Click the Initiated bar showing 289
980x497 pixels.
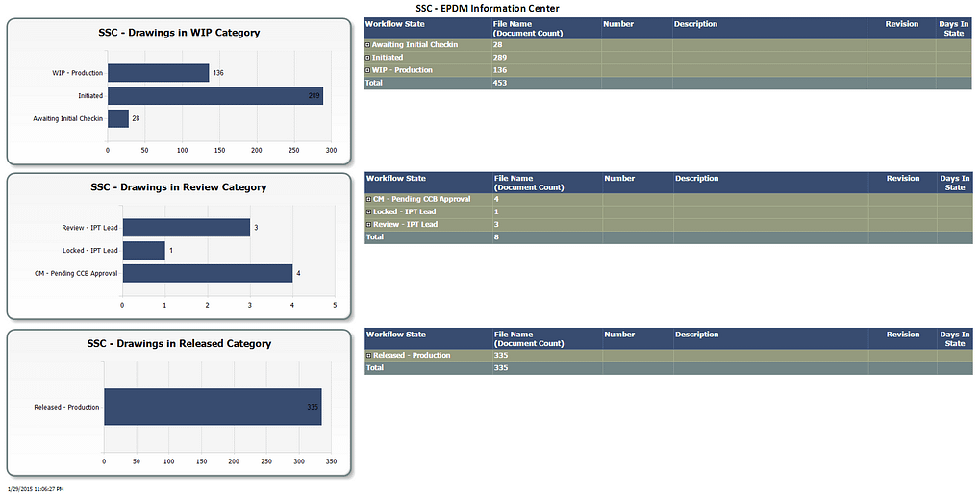click(x=215, y=95)
